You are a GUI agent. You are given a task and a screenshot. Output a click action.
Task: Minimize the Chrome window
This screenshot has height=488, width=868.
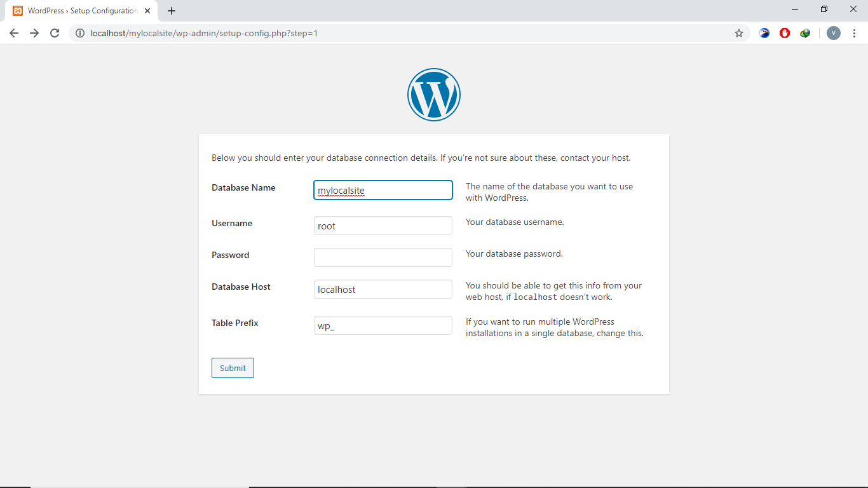tap(795, 9)
